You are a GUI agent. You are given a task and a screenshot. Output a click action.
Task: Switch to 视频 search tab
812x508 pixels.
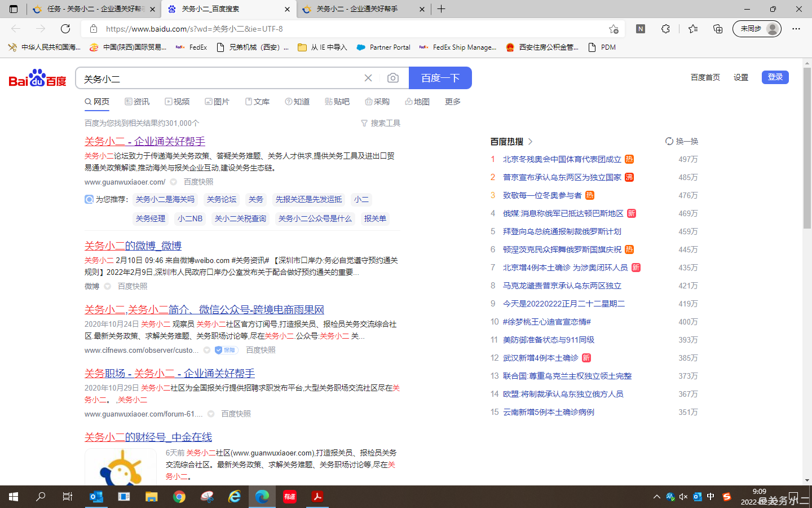point(177,102)
